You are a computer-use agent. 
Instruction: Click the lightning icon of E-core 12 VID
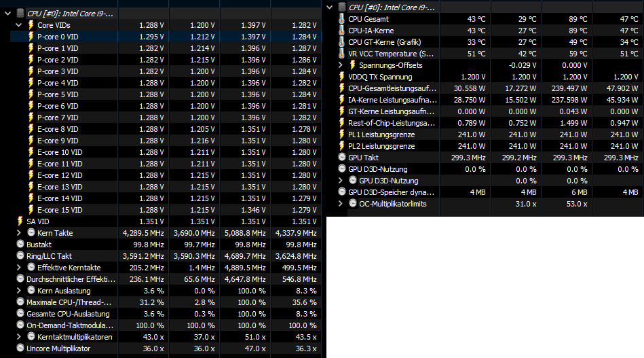(x=31, y=175)
